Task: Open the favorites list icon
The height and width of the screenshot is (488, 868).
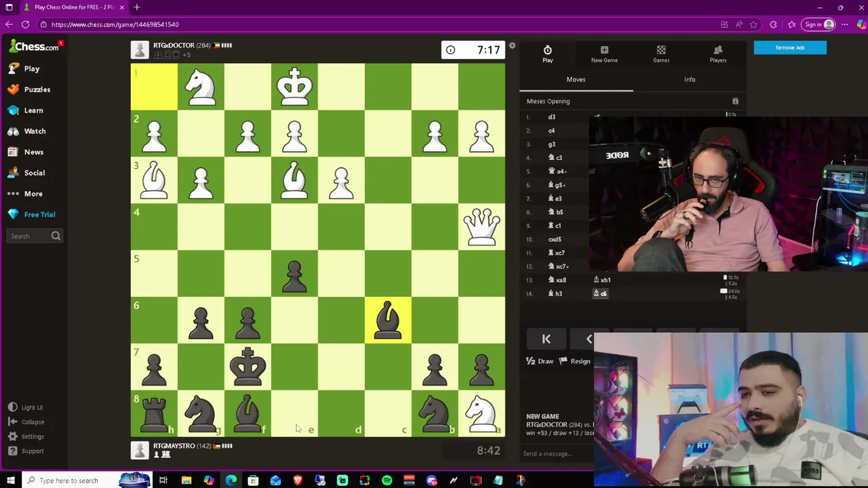Action: [791, 24]
